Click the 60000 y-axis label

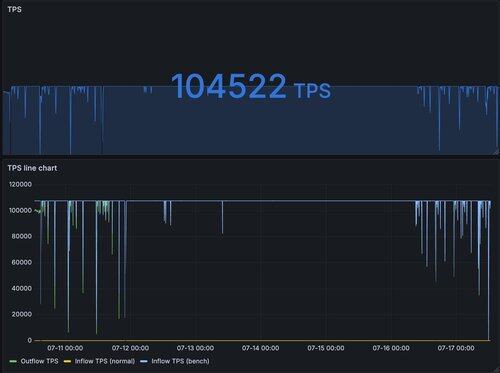(x=22, y=262)
